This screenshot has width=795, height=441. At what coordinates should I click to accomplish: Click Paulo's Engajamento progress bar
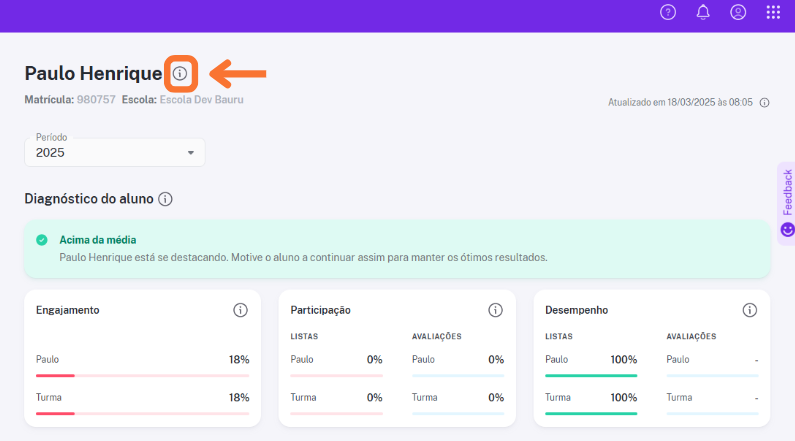point(142,375)
